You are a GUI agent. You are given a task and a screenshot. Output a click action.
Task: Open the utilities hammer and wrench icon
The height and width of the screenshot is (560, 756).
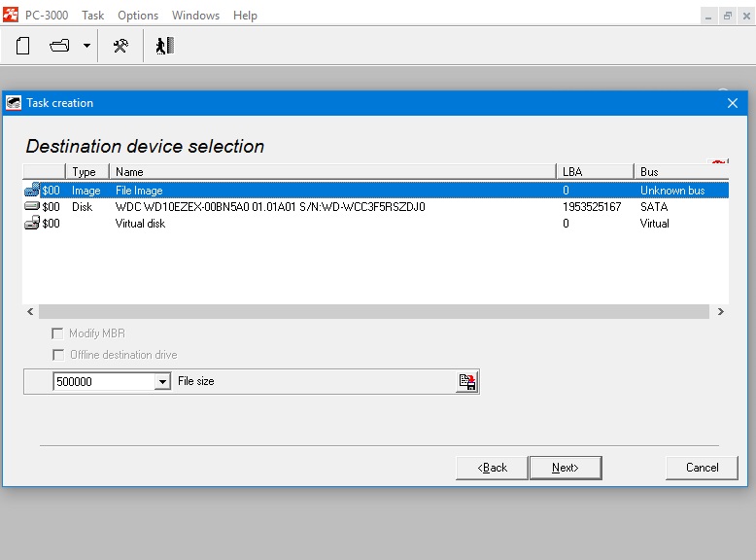tap(120, 46)
